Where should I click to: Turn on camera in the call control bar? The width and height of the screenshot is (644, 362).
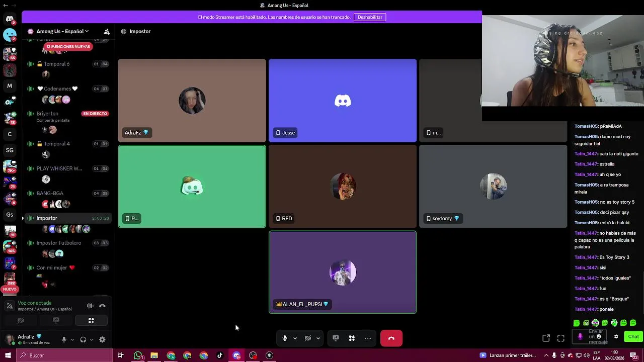307,338
